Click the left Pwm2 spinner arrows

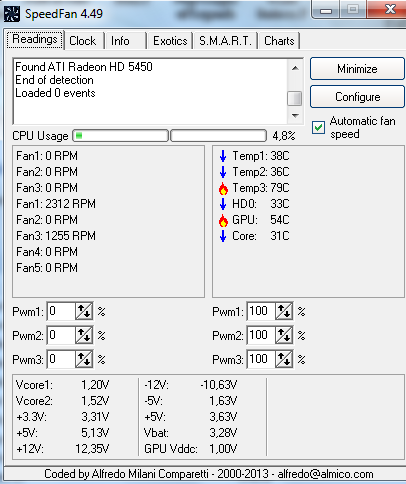[x=84, y=335]
